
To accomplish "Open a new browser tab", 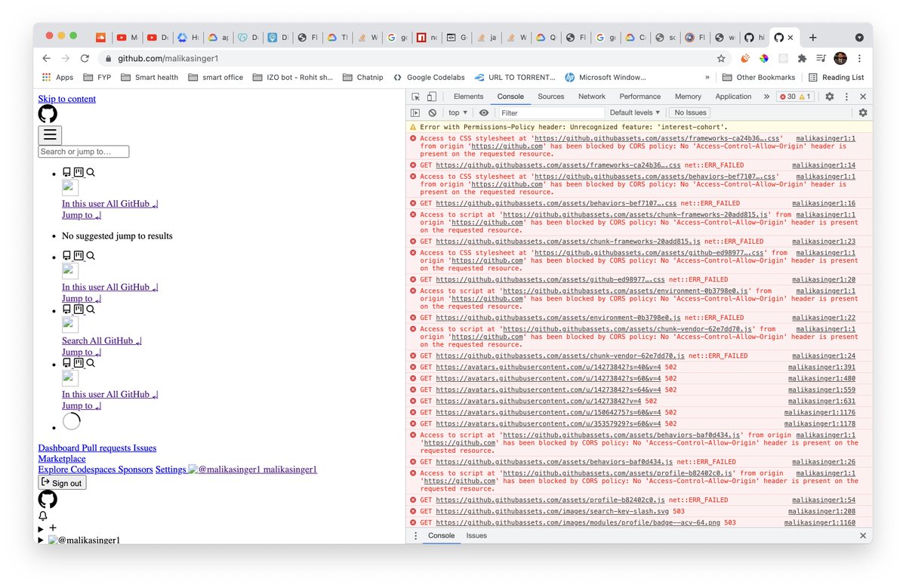I will click(812, 37).
